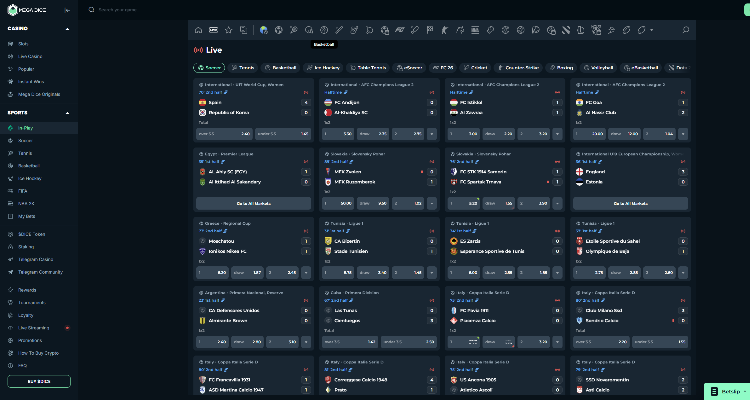Screen dimensions: 750x400
Task: Click the home icon in sports toolbar
Action: [x=199, y=30]
